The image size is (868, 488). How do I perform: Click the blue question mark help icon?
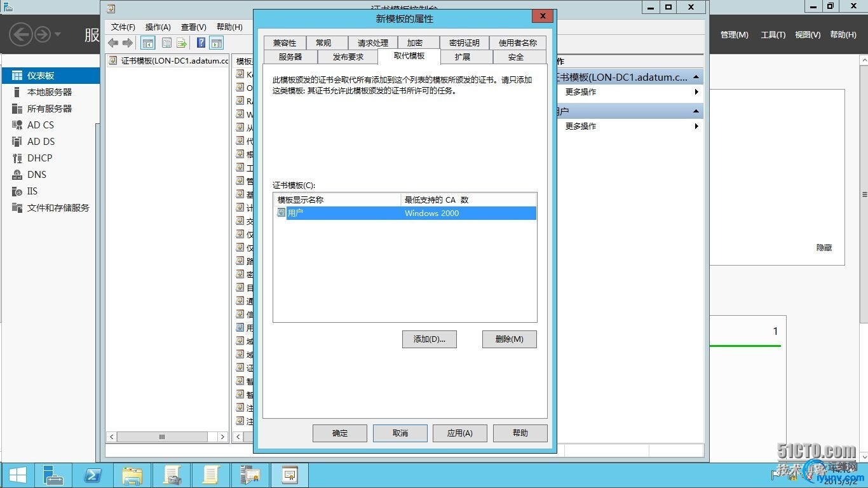pos(201,43)
